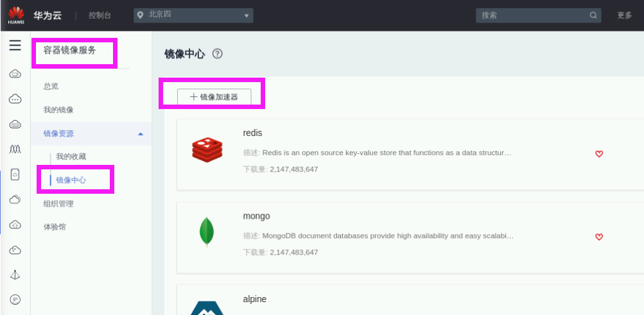Click the 容器镜像服务 sidebar heading
Viewport: 644px width, 315px height.
click(x=70, y=51)
